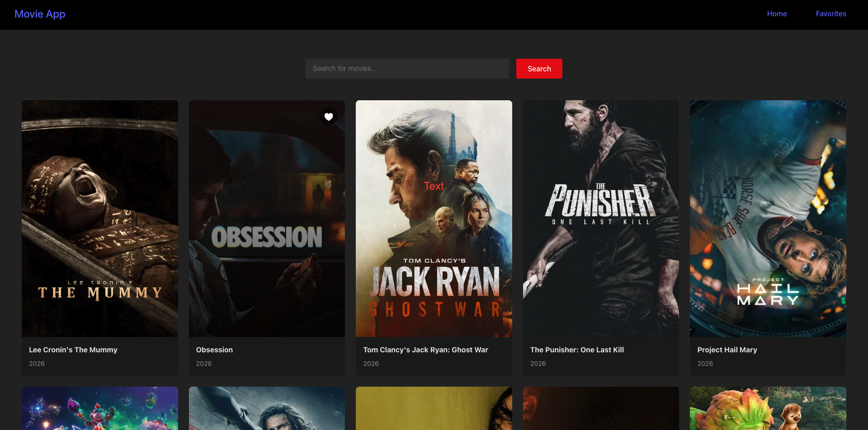Focus the Search for movies field
This screenshot has width=868, height=430.
tap(407, 69)
